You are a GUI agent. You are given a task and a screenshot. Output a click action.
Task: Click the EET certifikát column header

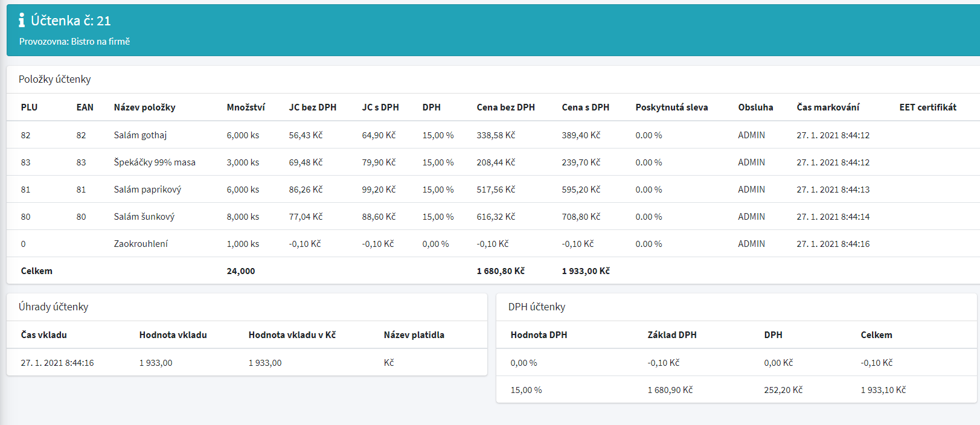click(x=927, y=107)
